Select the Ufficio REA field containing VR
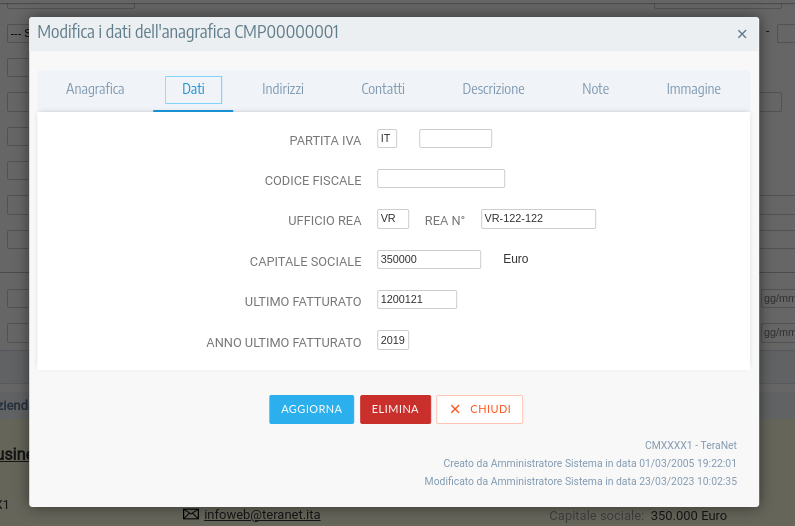Screen dimensions: 795x526 click(x=392, y=219)
